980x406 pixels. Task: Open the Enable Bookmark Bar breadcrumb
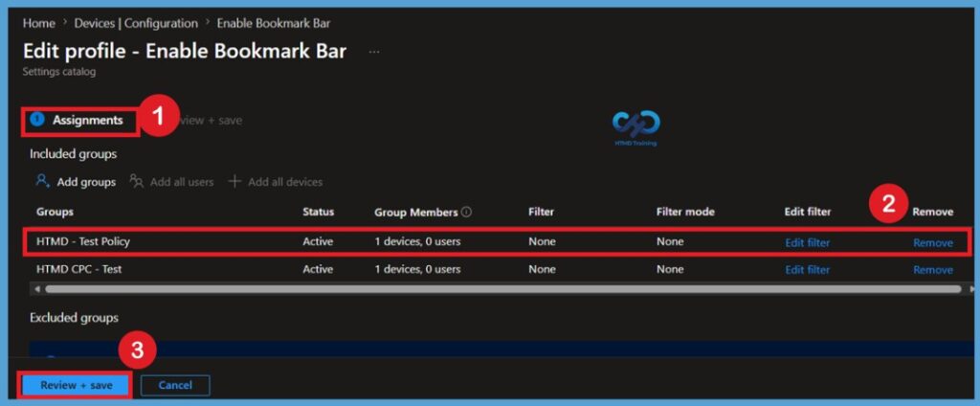tap(273, 24)
